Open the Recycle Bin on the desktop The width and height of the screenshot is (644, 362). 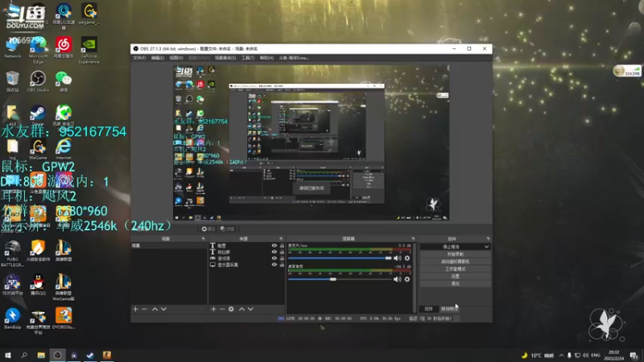(12, 81)
